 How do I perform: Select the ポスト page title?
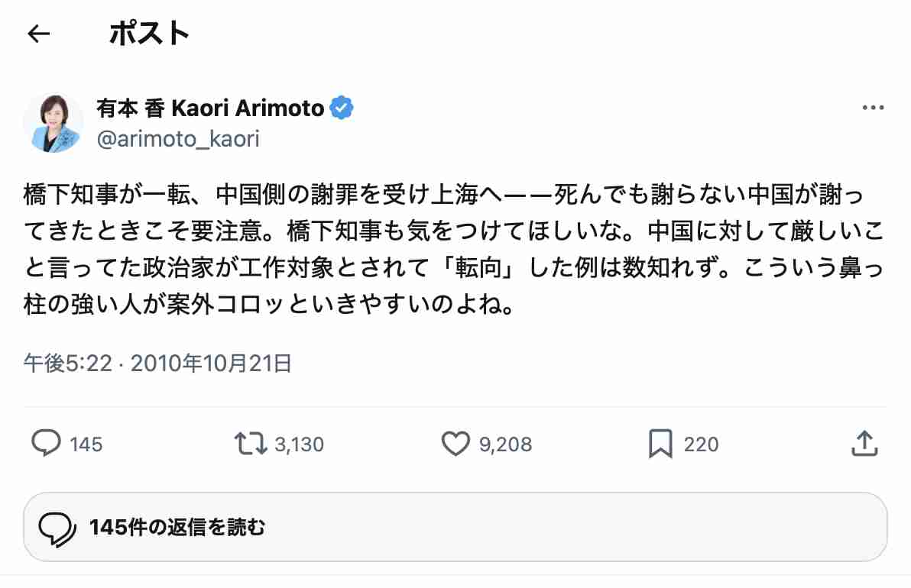click(148, 32)
